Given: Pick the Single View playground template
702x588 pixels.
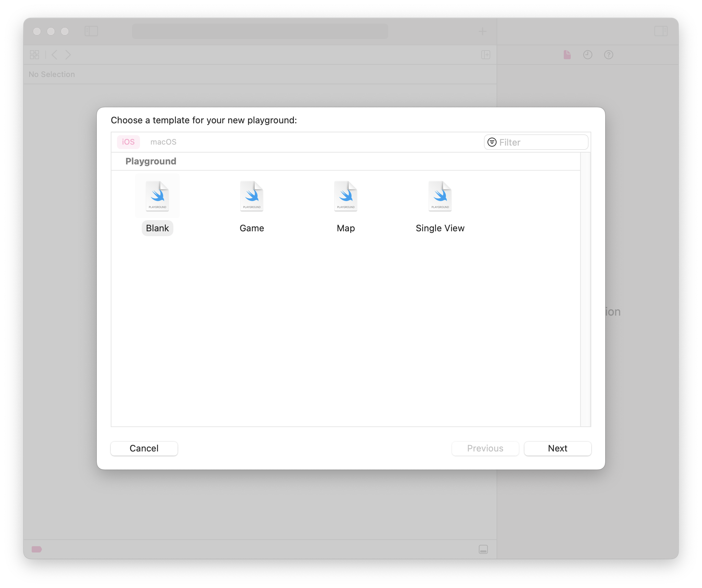Looking at the screenshot, I should [x=440, y=196].
